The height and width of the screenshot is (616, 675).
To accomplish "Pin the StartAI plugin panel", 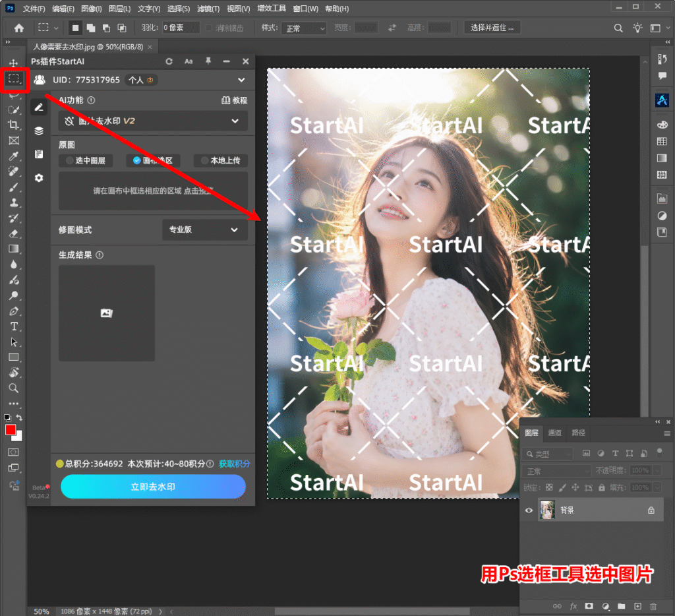I will [208, 61].
